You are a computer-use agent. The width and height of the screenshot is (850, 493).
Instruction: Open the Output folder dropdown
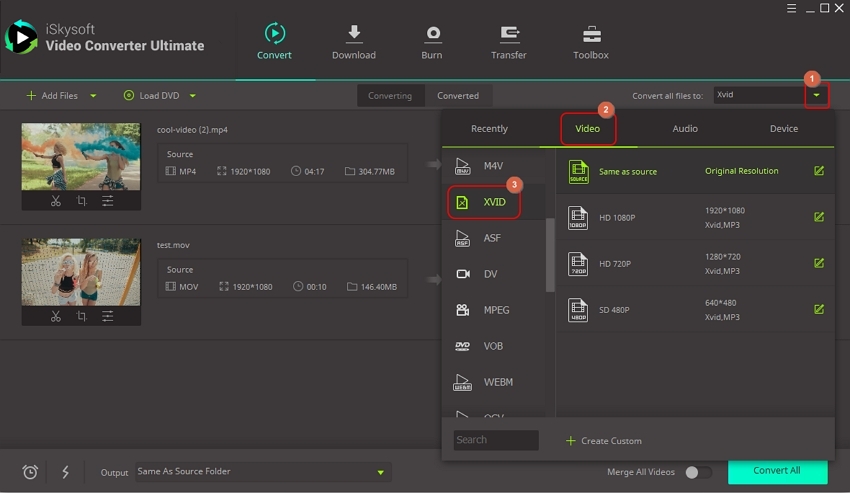[x=380, y=472]
